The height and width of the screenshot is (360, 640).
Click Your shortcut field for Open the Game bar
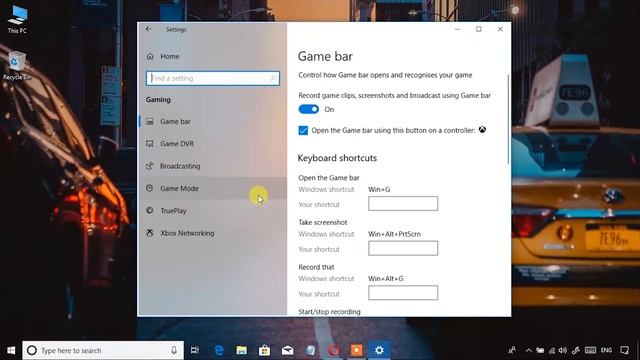point(403,203)
